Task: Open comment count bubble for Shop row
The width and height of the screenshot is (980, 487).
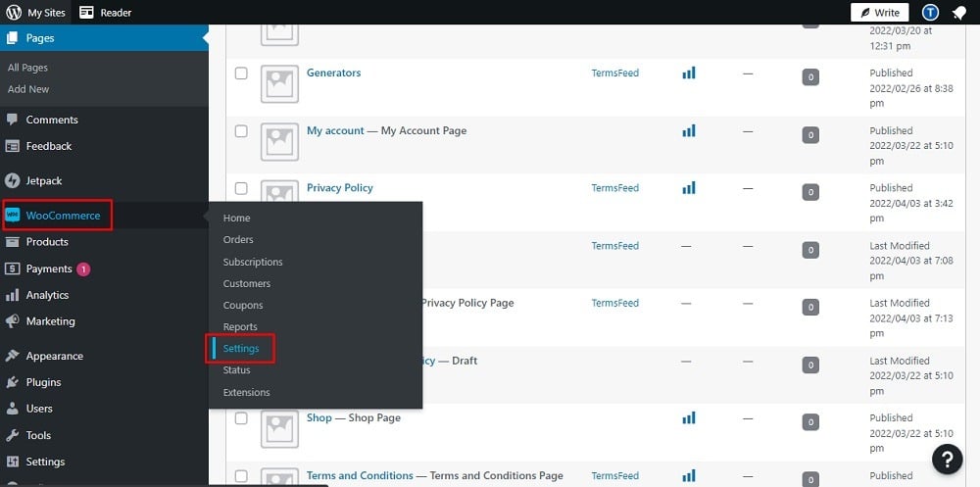Action: (x=810, y=422)
